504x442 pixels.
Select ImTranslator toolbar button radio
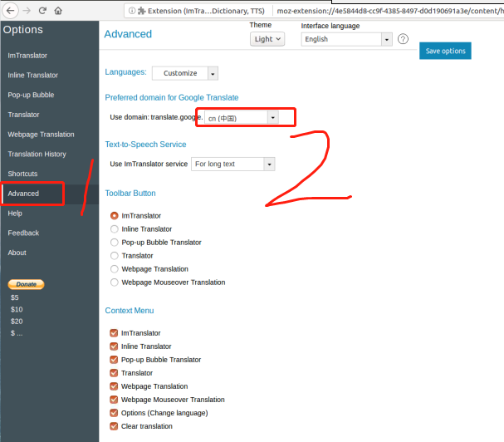(114, 215)
